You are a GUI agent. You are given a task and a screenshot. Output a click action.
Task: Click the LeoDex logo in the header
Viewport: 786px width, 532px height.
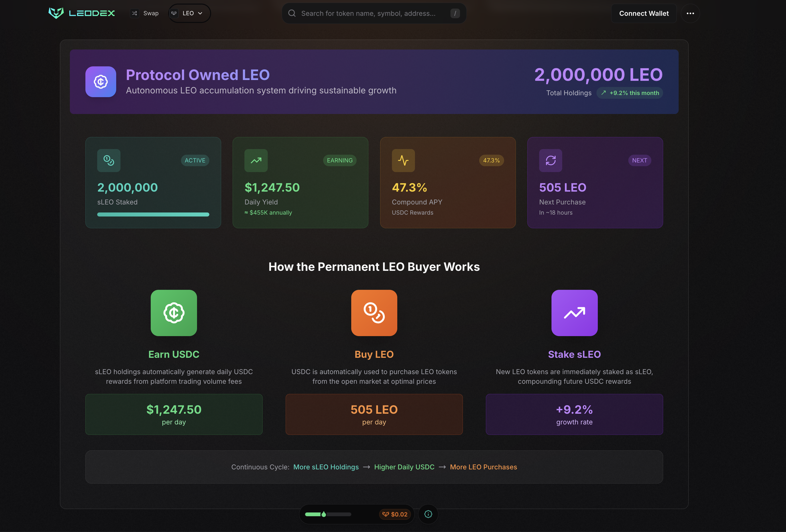pos(81,13)
